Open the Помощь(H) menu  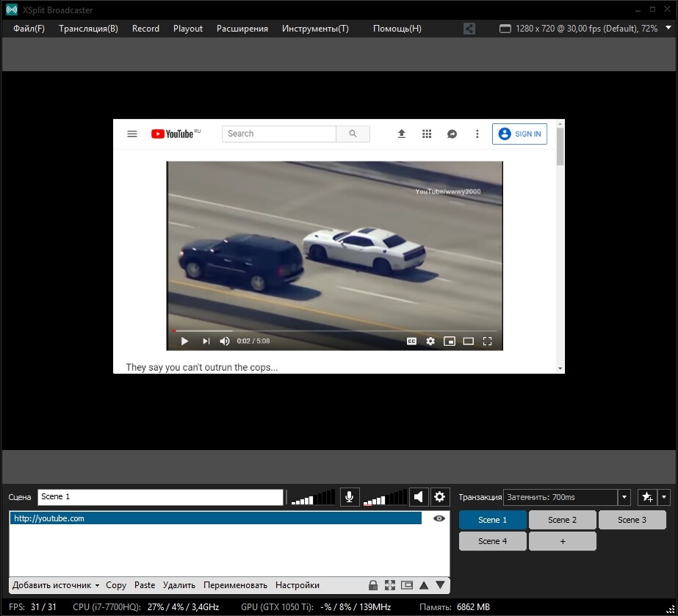pos(397,29)
